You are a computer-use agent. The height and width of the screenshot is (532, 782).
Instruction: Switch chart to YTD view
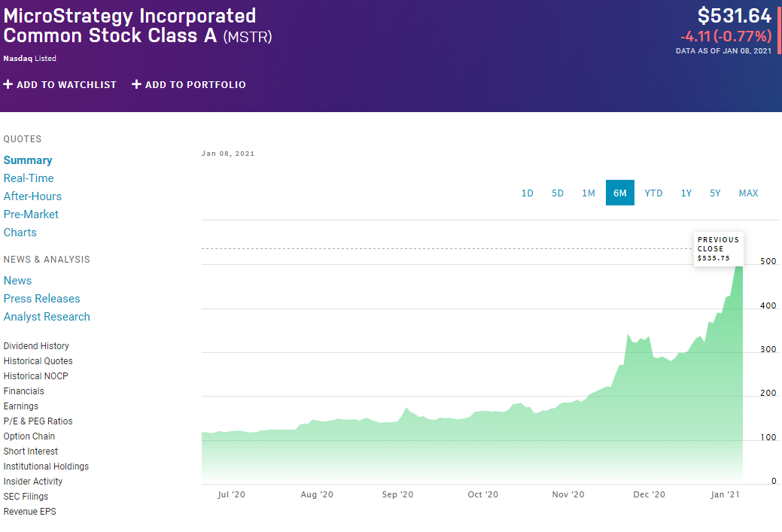653,193
